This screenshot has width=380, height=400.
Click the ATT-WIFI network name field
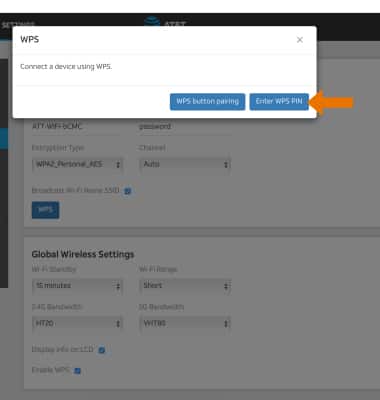pyautogui.click(x=77, y=127)
